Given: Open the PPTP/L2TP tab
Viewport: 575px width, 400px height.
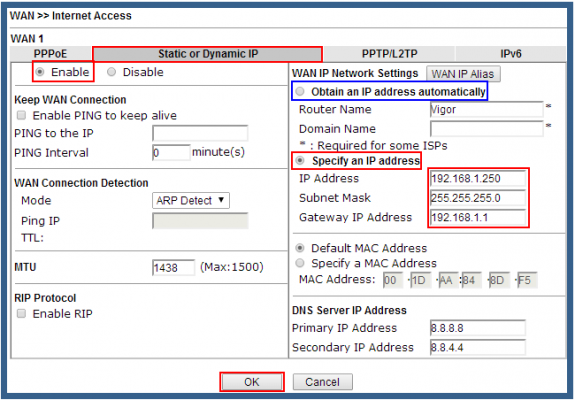Looking at the screenshot, I should pyautogui.click(x=389, y=54).
